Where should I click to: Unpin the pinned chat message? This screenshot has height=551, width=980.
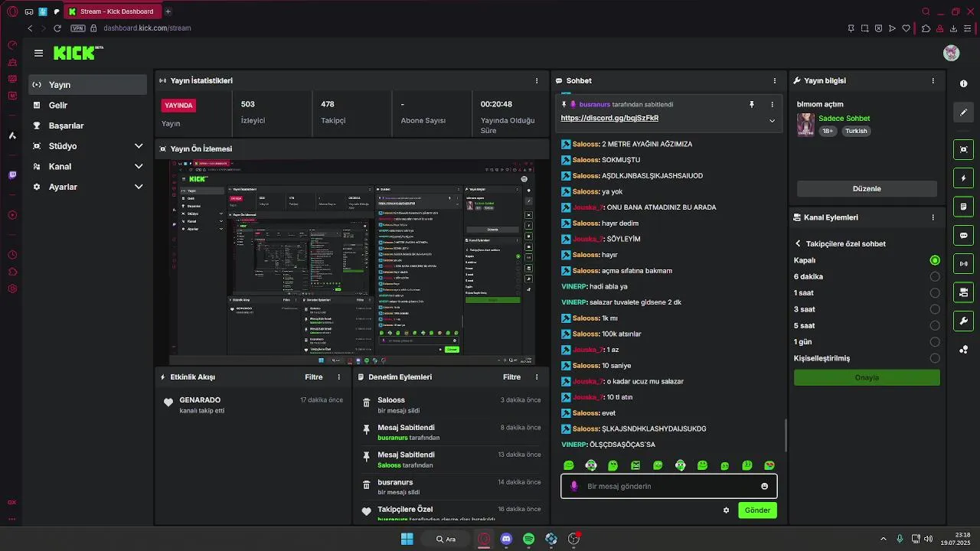point(751,104)
